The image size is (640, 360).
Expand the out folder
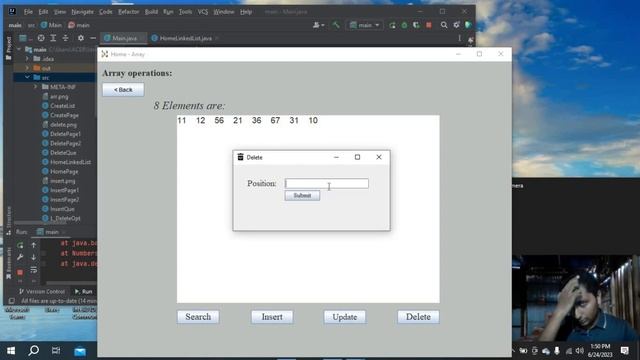pyautogui.click(x=27, y=68)
